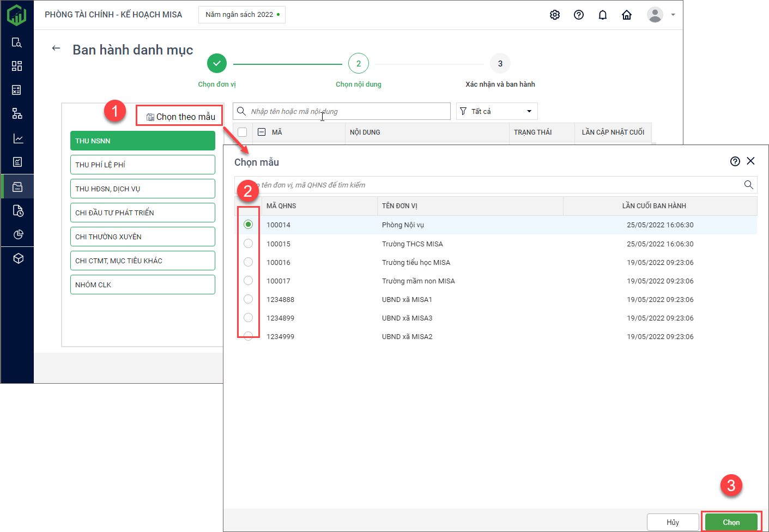Select the THU PHÍ LỆ PHÍ category

click(143, 165)
